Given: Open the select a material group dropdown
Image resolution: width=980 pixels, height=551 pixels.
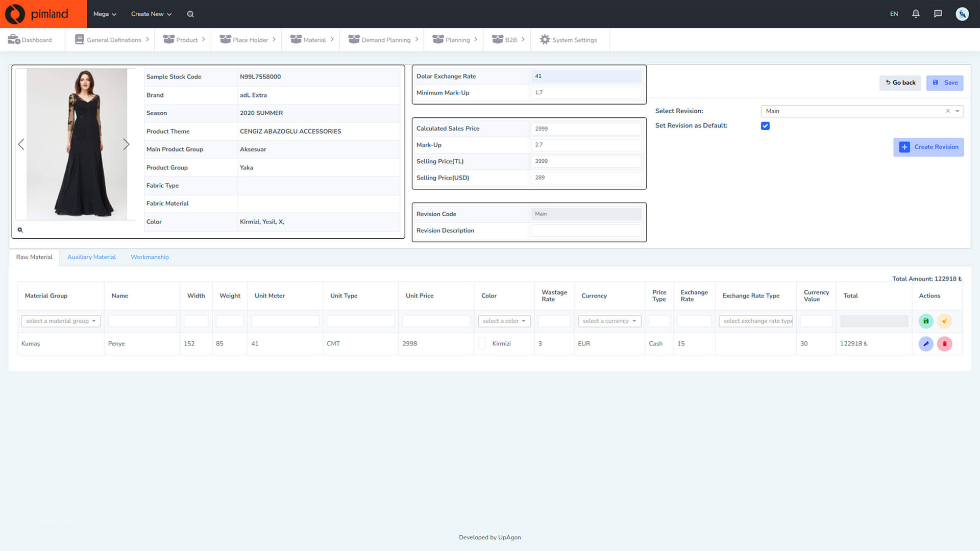Looking at the screenshot, I should (61, 321).
